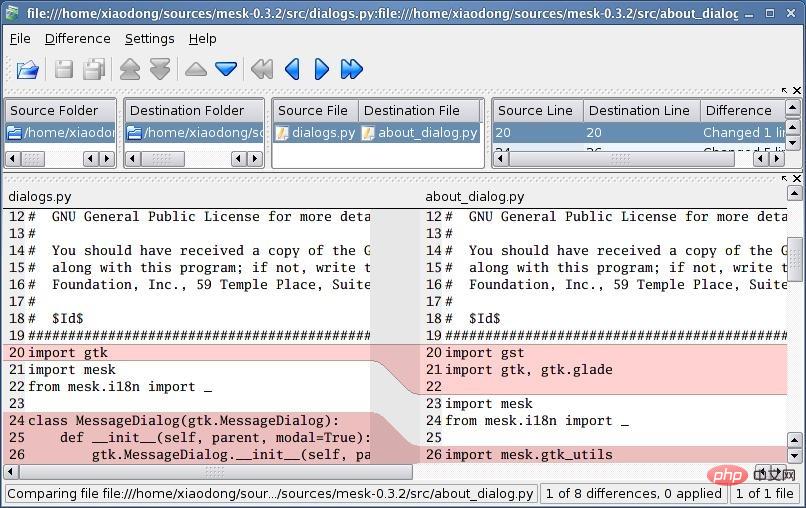
Task: Click 'import mesk' on line 21 in the left pane
Action: click(72, 370)
